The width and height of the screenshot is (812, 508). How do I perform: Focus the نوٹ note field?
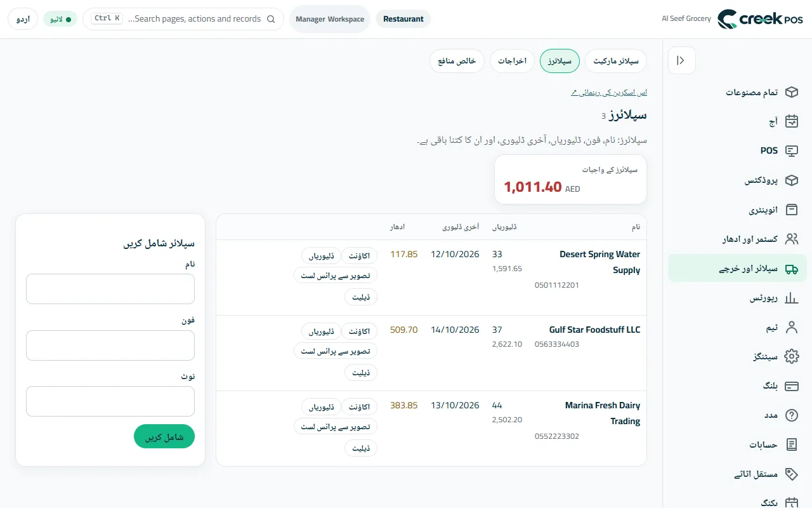pos(110,401)
